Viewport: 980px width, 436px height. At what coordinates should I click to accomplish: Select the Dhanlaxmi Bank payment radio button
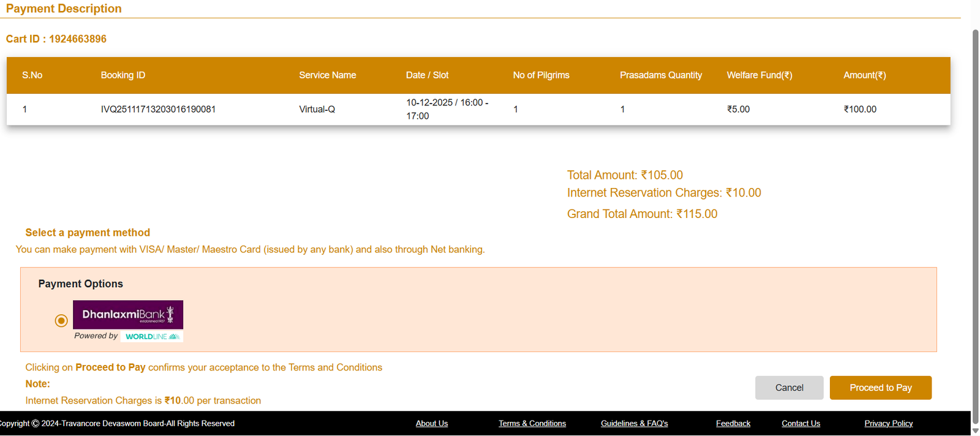[61, 321]
